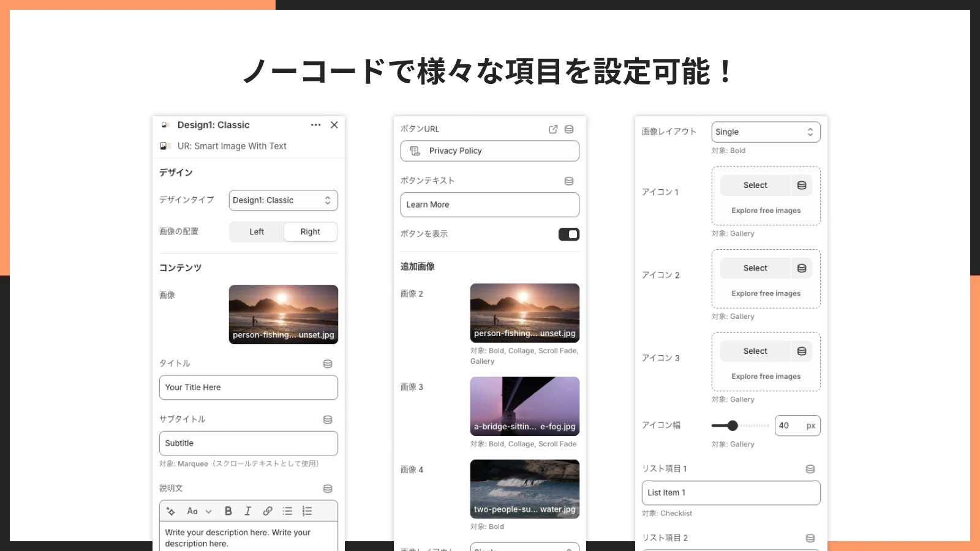Click the Learn More button text field
This screenshot has height=551, width=980.
(x=490, y=204)
